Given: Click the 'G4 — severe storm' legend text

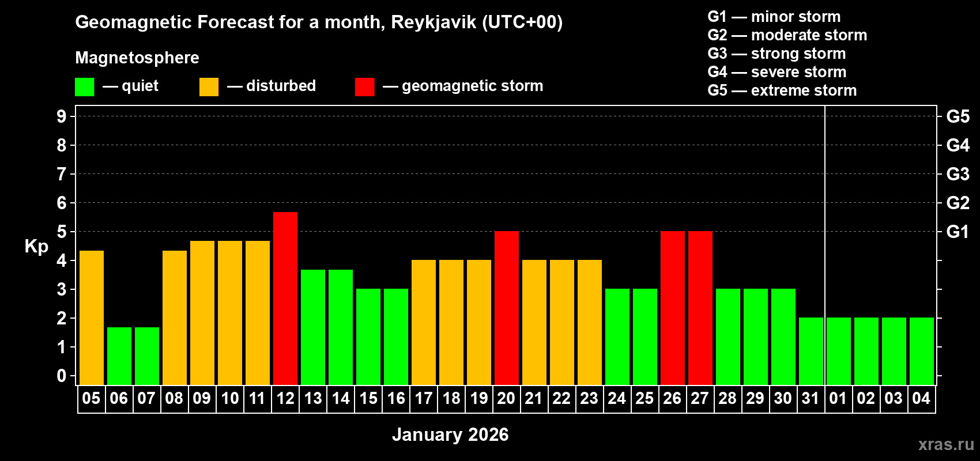Looking at the screenshot, I should [777, 72].
